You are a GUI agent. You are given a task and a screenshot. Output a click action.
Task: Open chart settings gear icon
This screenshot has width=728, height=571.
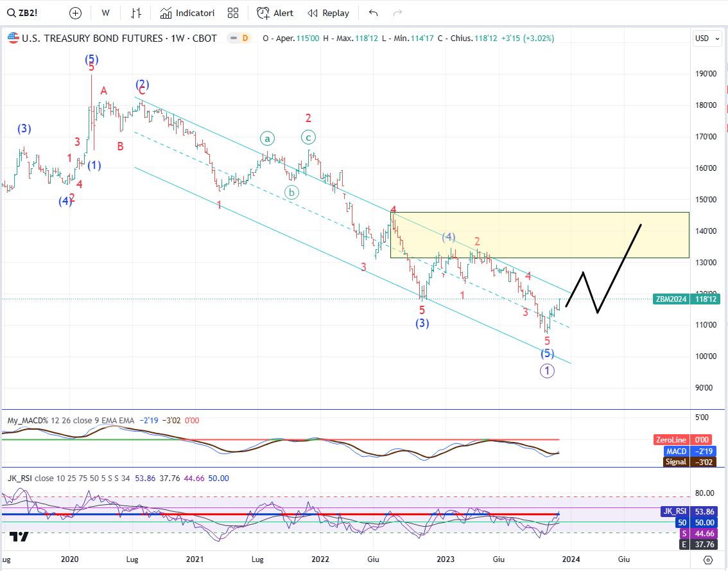708,559
